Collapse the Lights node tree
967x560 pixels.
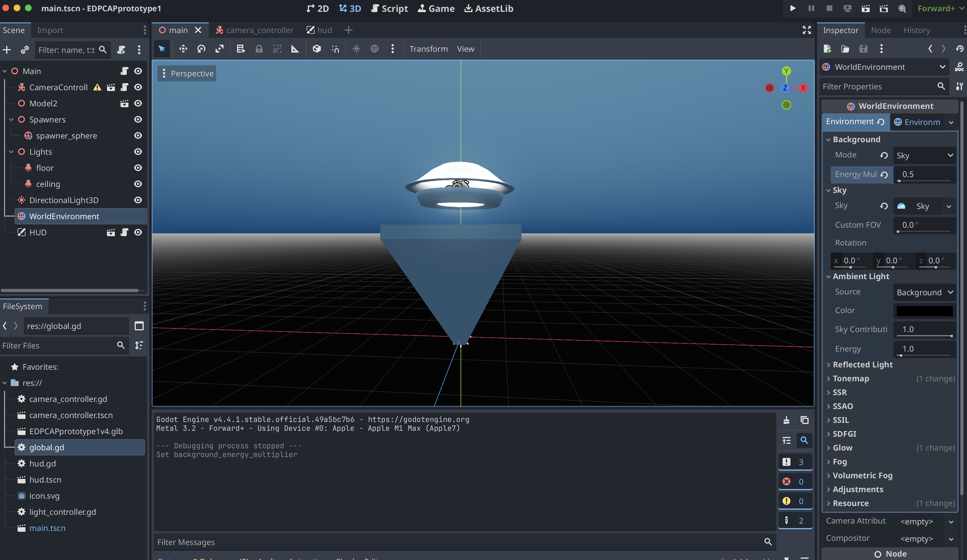coord(11,152)
